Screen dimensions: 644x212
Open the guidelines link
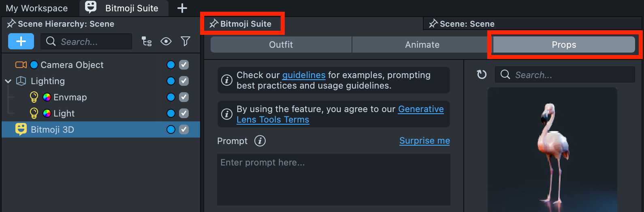pos(304,75)
